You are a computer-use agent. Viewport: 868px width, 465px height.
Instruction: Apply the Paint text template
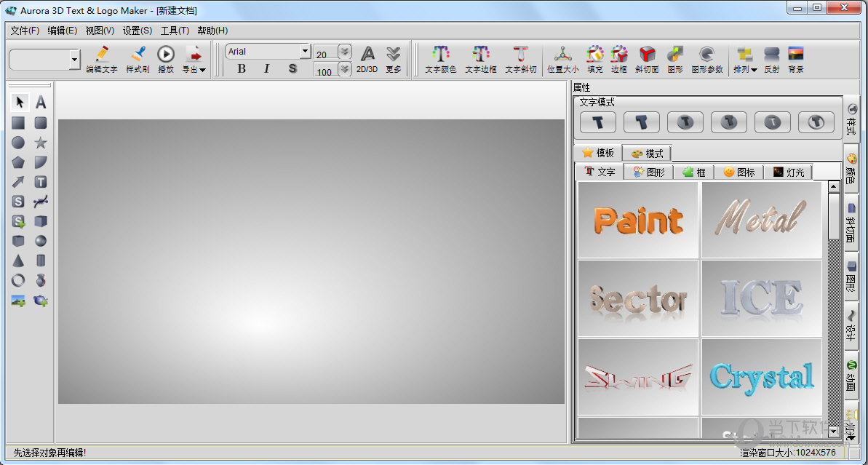pyautogui.click(x=637, y=220)
